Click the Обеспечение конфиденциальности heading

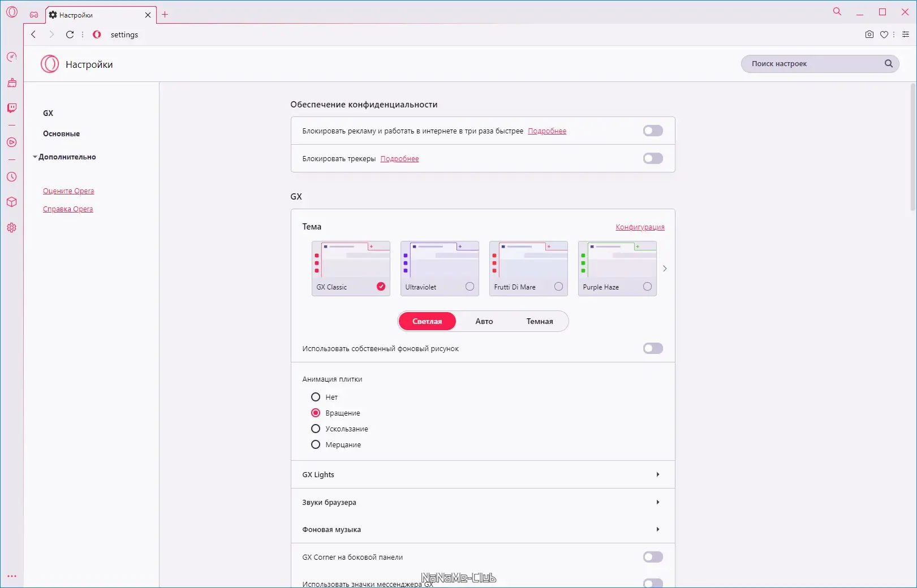(x=364, y=105)
